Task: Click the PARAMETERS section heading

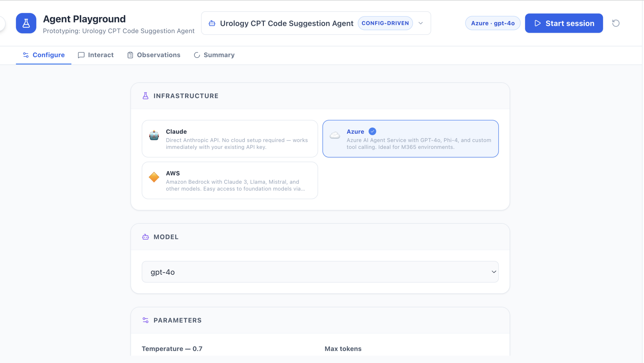Action: [x=178, y=320]
